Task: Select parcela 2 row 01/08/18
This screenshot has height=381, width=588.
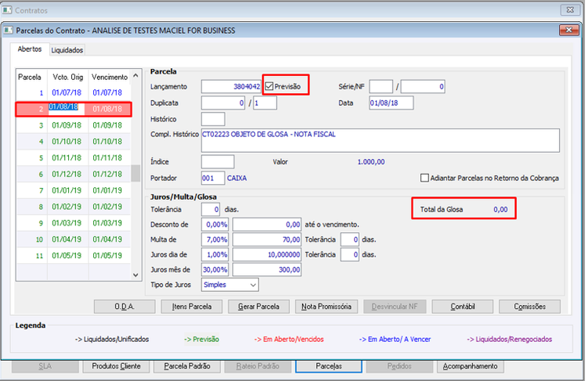Action: [x=74, y=109]
